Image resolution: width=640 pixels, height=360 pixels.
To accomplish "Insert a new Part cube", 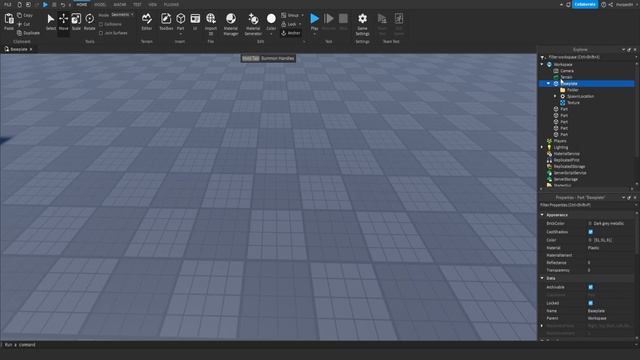I will point(180,19).
